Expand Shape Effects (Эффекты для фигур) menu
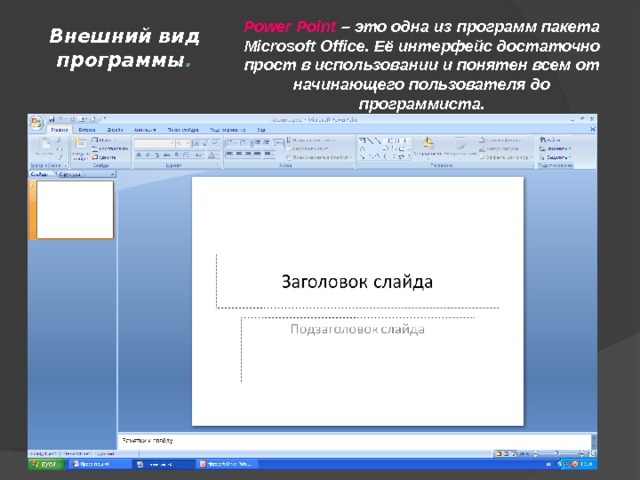The image size is (640, 480). (x=506, y=157)
